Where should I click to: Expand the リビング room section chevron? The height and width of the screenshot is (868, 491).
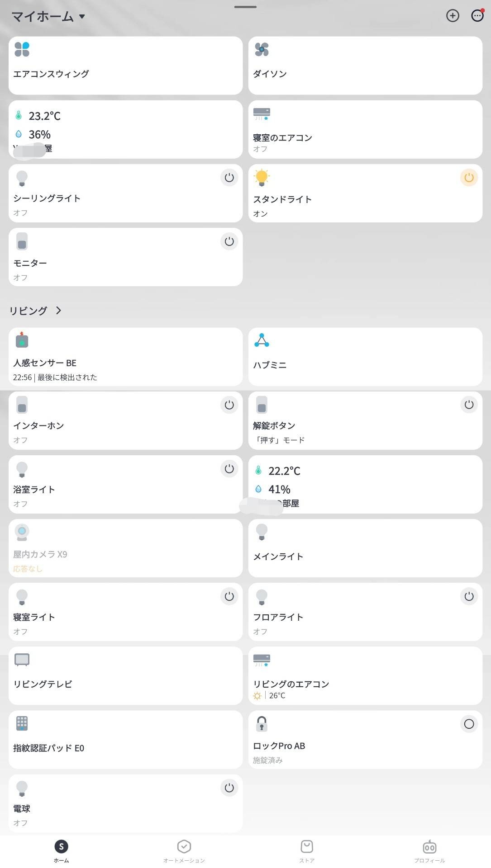58,311
